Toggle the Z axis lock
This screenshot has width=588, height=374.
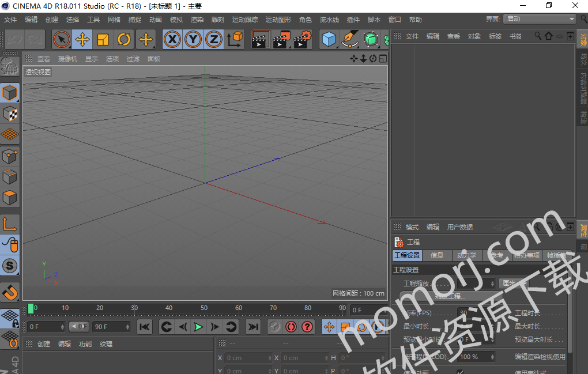(x=213, y=39)
